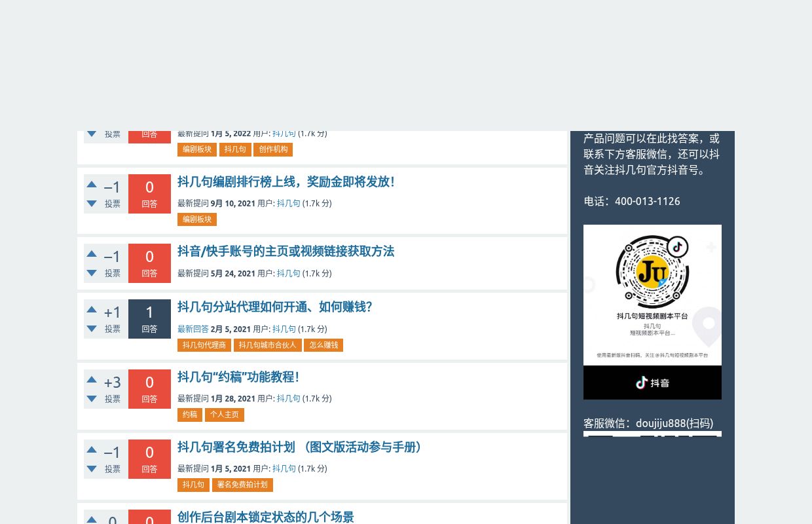
Task: Click the 1 回答 count box for 分站代理
Action: (149, 319)
